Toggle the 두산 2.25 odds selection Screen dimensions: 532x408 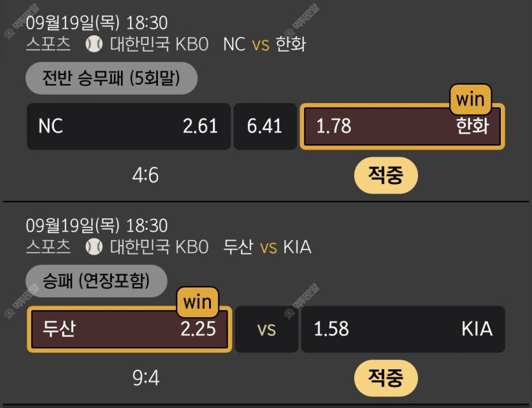(130, 329)
